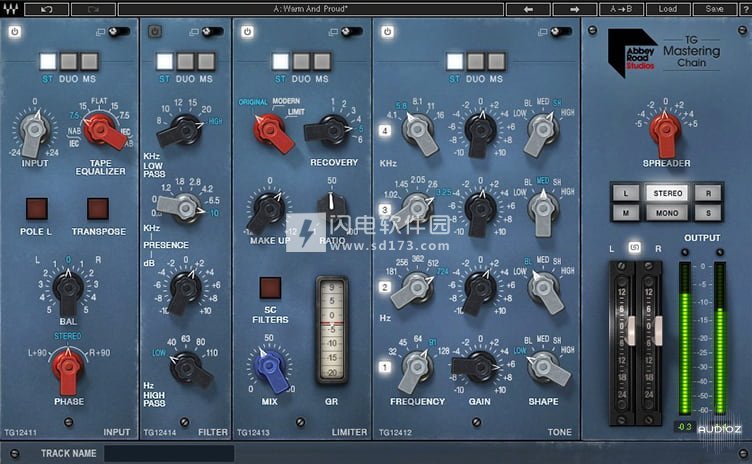
Task: Select DUO mode on Filter module
Action: [x=185, y=62]
